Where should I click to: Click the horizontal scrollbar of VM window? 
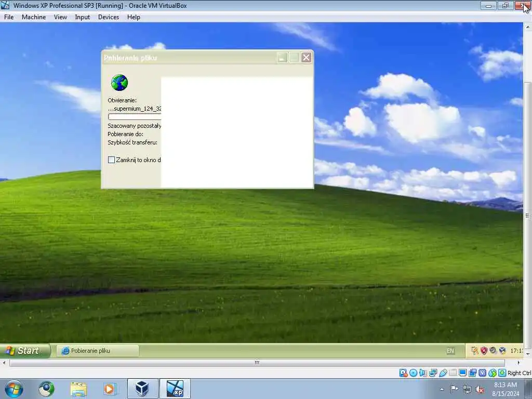click(257, 363)
